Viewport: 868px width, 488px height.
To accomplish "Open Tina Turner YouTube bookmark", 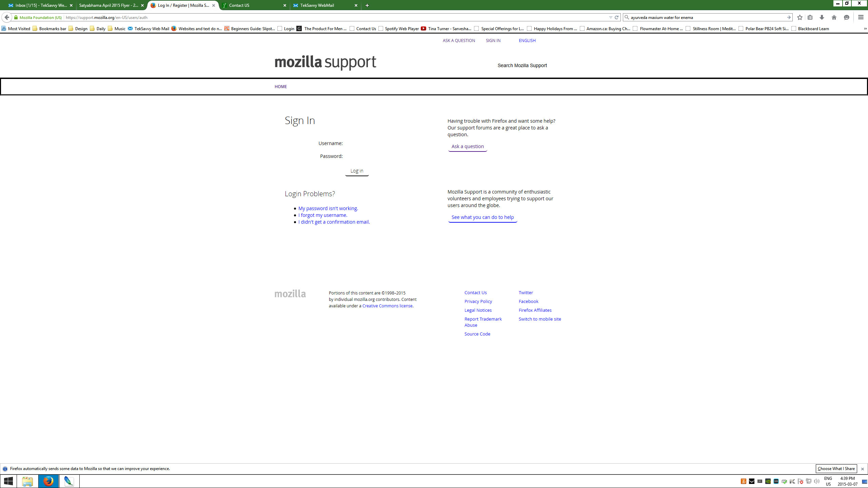I will click(x=446, y=28).
